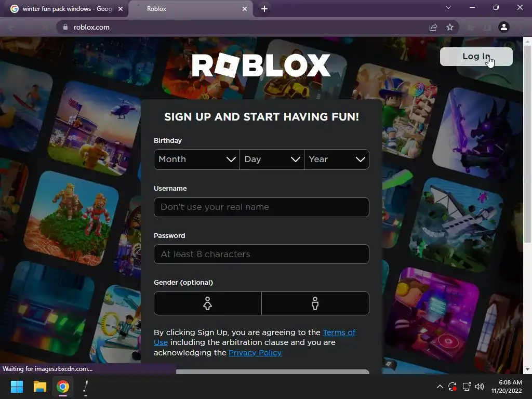Image resolution: width=532 pixels, height=399 pixels.
Task: Select the female gender icon
Action: pos(208,303)
